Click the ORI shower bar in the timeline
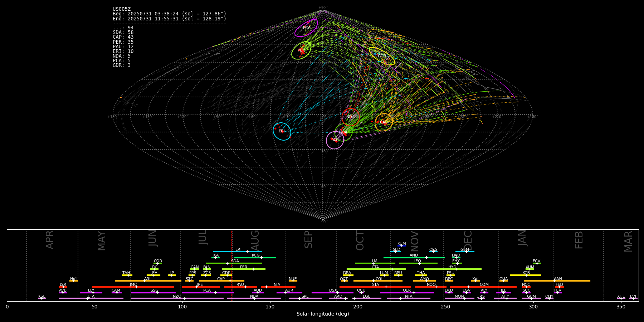This screenshot has width=644, height=322. click(378, 281)
